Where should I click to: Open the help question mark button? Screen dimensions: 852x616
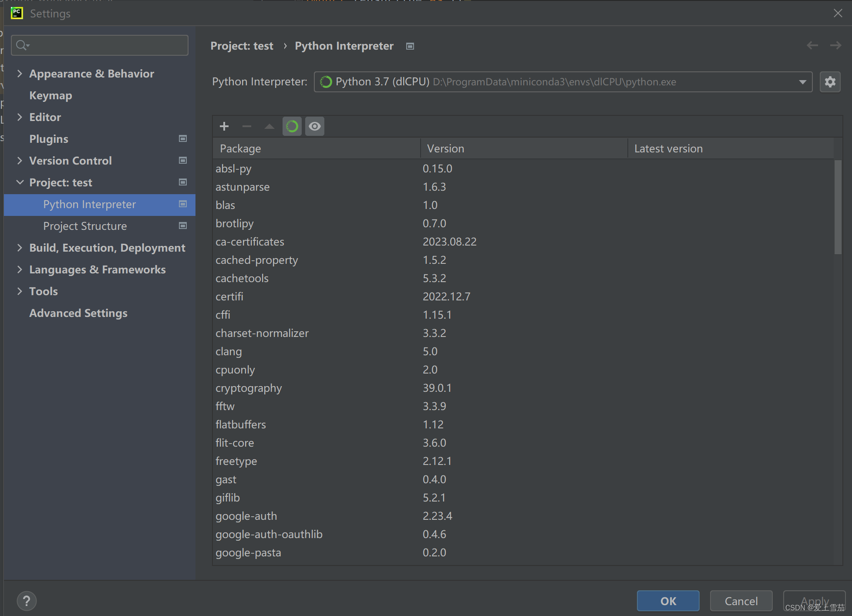point(27,601)
